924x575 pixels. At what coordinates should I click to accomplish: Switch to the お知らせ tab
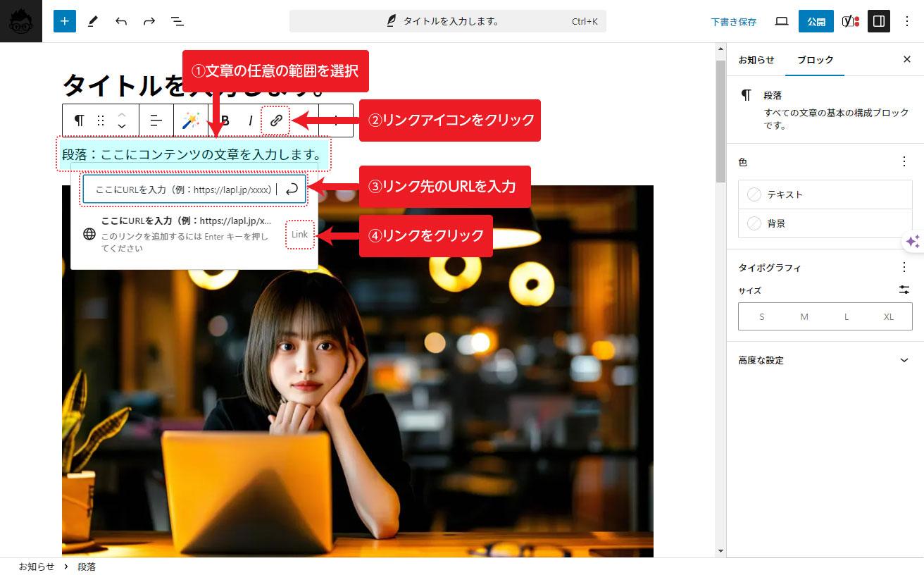[x=756, y=60]
